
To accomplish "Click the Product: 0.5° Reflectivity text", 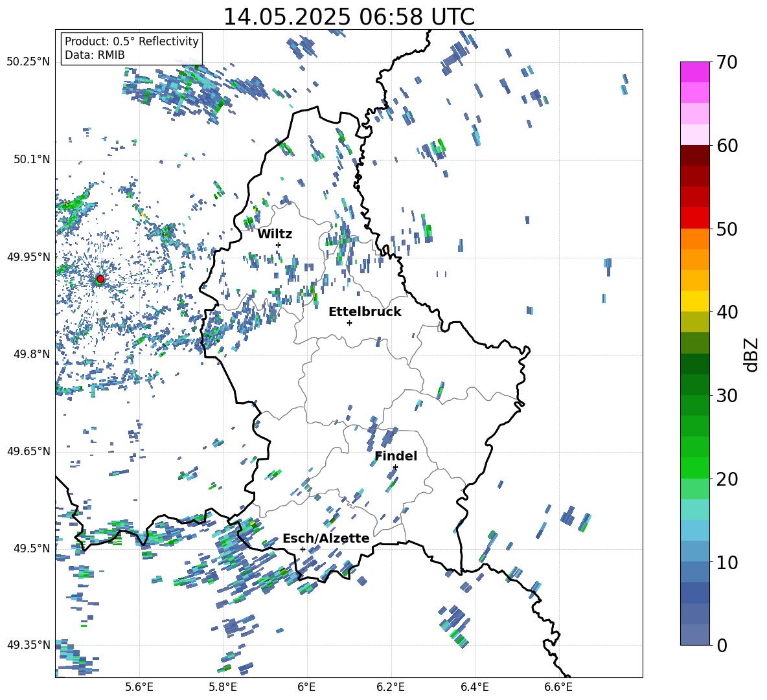I will click(x=132, y=41).
